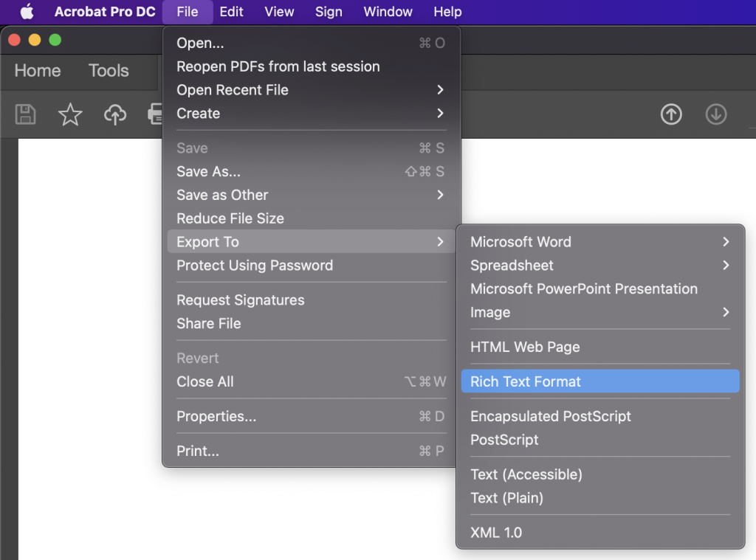Viewport: 756px width, 560px height.
Task: Click Print... in the File menu
Action: pos(198,452)
